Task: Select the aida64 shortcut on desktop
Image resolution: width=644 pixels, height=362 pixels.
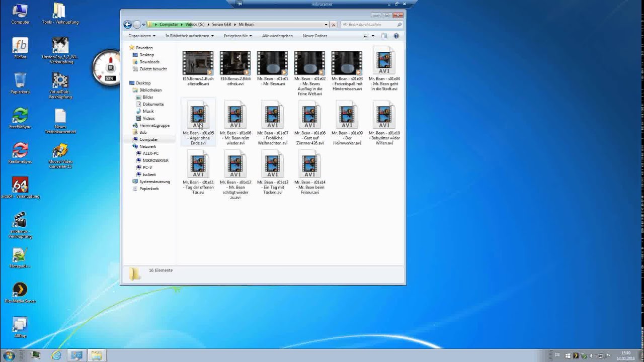Action: pyautogui.click(x=20, y=188)
